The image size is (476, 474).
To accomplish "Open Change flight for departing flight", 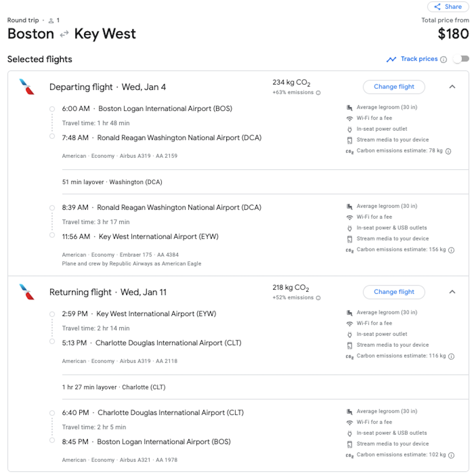I will click(394, 87).
